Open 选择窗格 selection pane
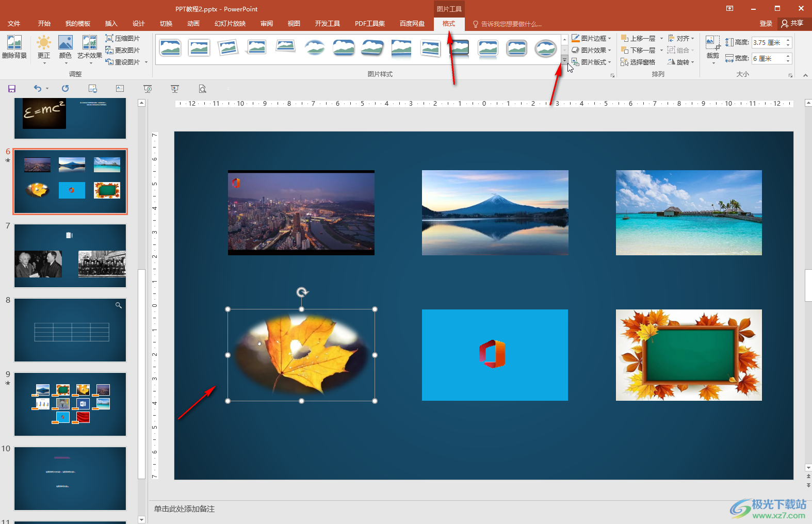The width and height of the screenshot is (812, 524). (638, 62)
